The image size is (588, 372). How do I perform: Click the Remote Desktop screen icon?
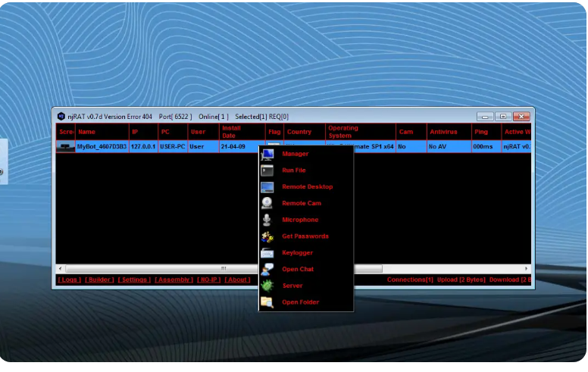[267, 187]
